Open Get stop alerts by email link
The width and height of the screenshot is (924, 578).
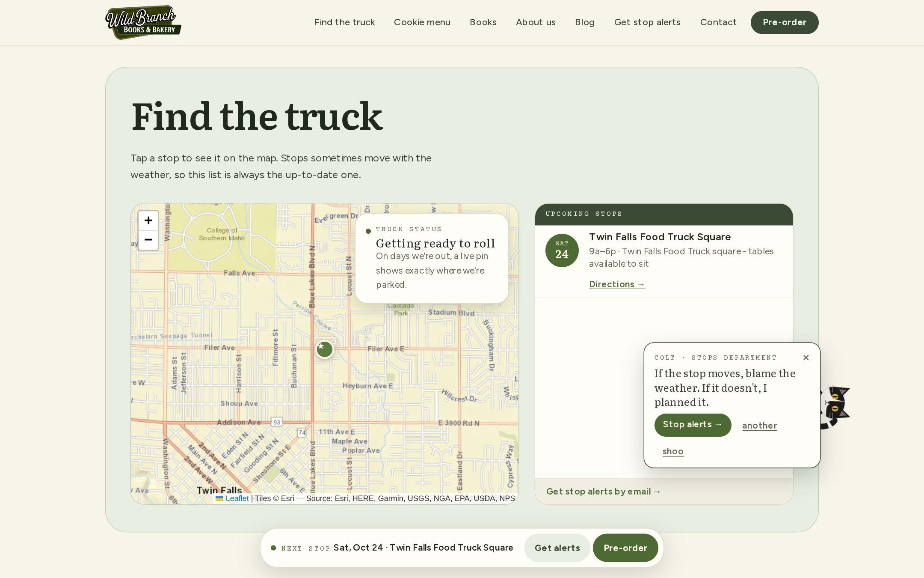[x=603, y=492]
